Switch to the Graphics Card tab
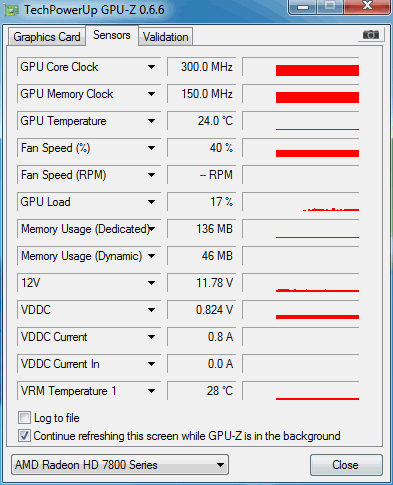 [47, 37]
